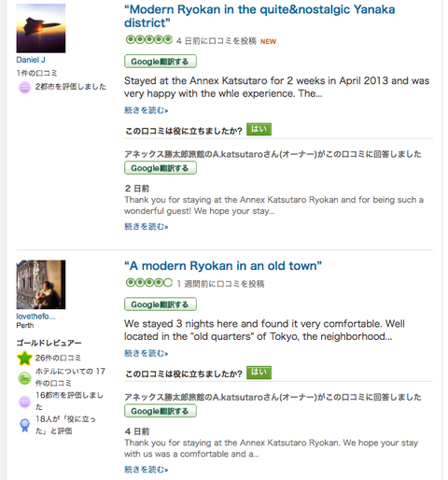Click the Daniel J username link
The width and height of the screenshot is (448, 480).
tap(31, 60)
